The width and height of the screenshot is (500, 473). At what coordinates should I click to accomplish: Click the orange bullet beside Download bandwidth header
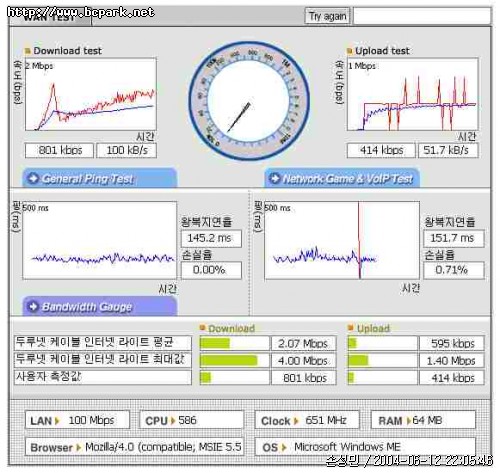coord(202,328)
